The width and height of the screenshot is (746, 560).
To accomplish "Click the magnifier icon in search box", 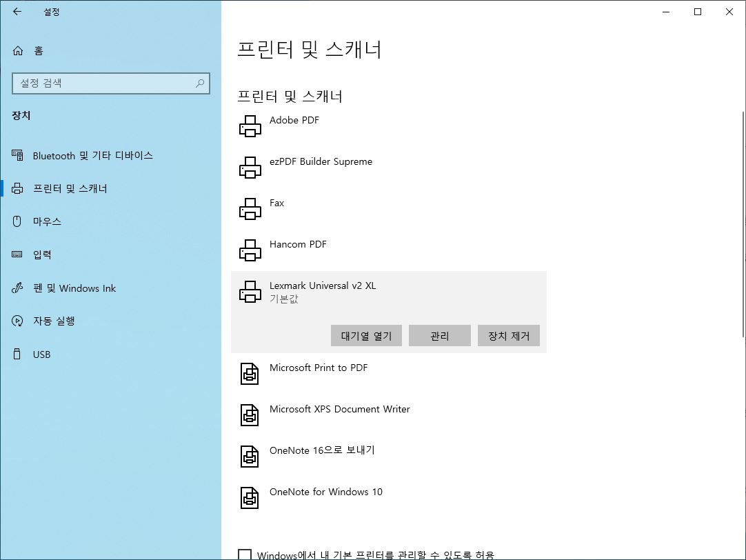I will coord(200,83).
